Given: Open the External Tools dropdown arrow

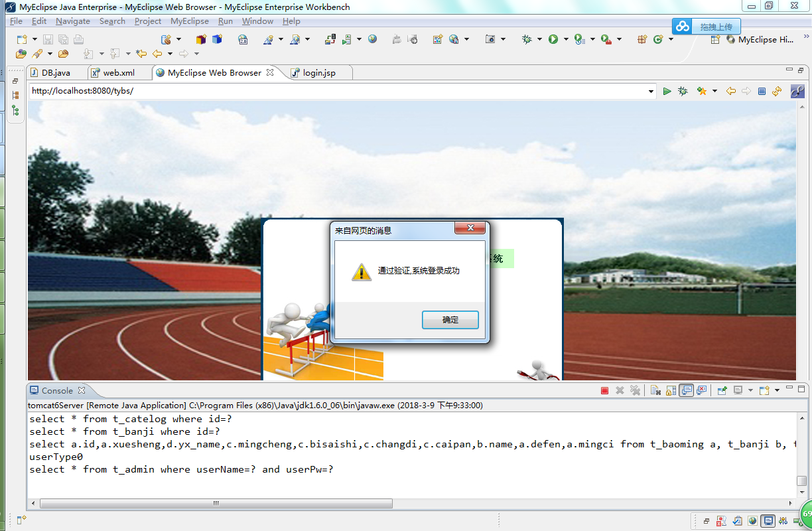Looking at the screenshot, I should [619, 39].
